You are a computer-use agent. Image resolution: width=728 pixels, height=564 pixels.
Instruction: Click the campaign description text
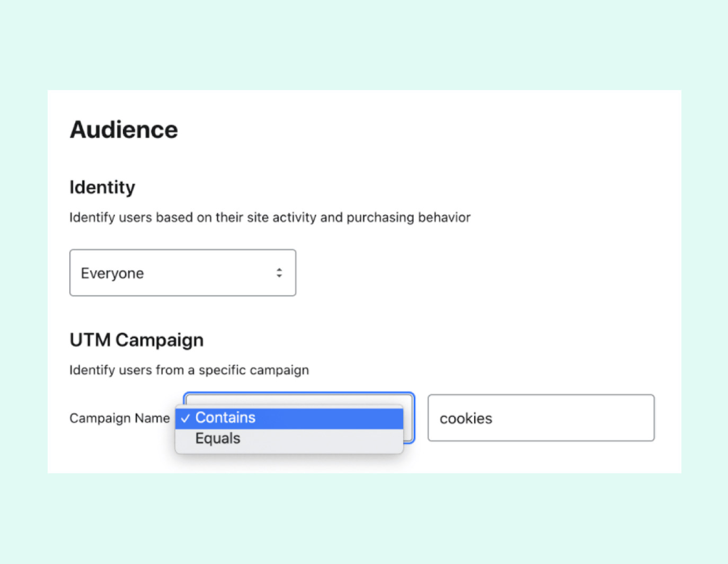[x=189, y=370]
